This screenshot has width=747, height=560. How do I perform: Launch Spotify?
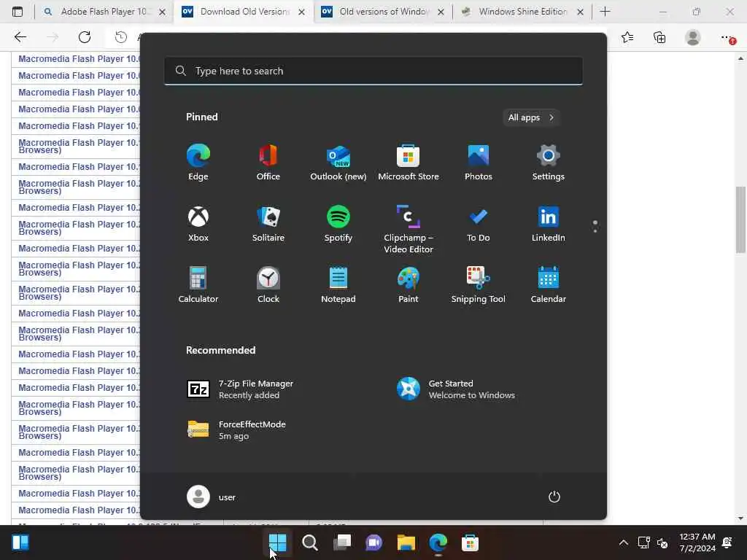pyautogui.click(x=338, y=224)
